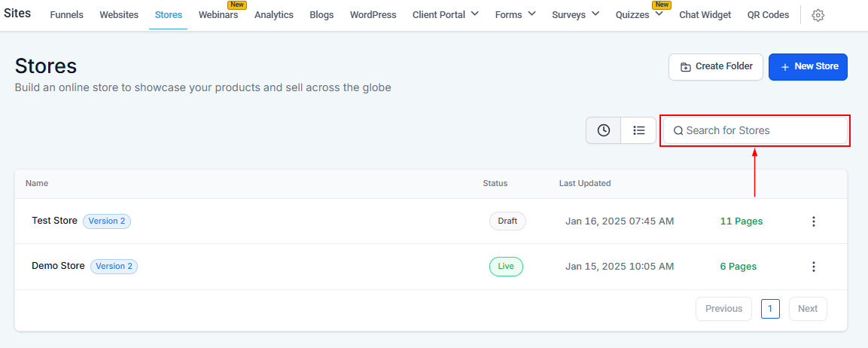This screenshot has height=348, width=868.
Task: Open the Test Store entry
Action: (x=54, y=221)
